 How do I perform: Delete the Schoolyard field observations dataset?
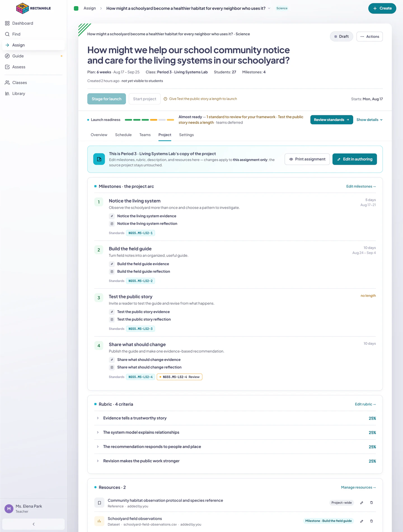tap(372, 521)
